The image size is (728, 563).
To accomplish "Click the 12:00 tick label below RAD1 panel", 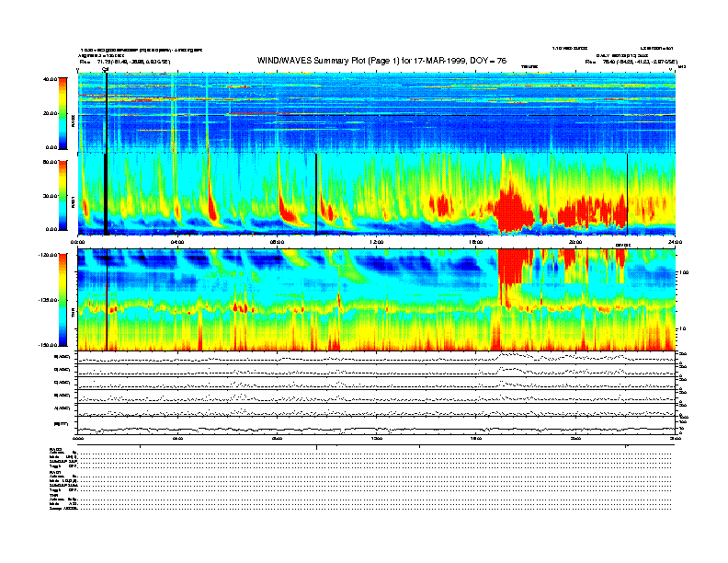I will pos(377,242).
